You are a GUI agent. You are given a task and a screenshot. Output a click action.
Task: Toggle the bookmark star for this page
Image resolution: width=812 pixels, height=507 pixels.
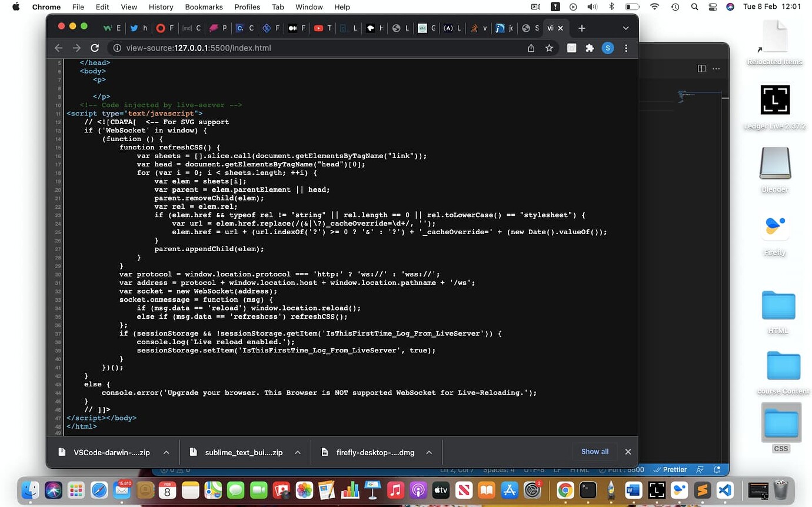pos(550,48)
